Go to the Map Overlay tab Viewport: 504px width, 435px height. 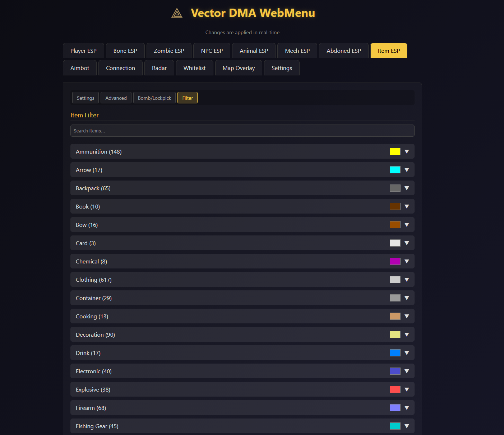coord(239,68)
